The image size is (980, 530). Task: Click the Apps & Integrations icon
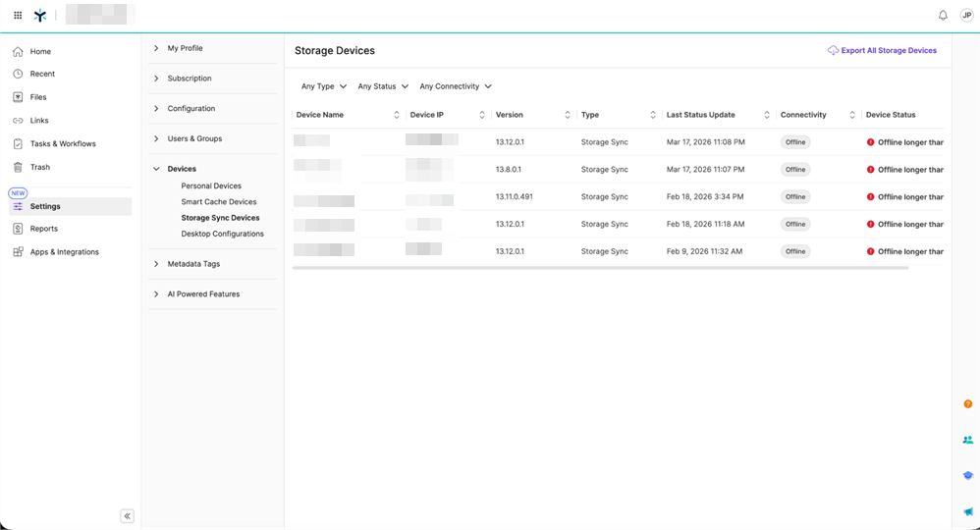(x=18, y=252)
